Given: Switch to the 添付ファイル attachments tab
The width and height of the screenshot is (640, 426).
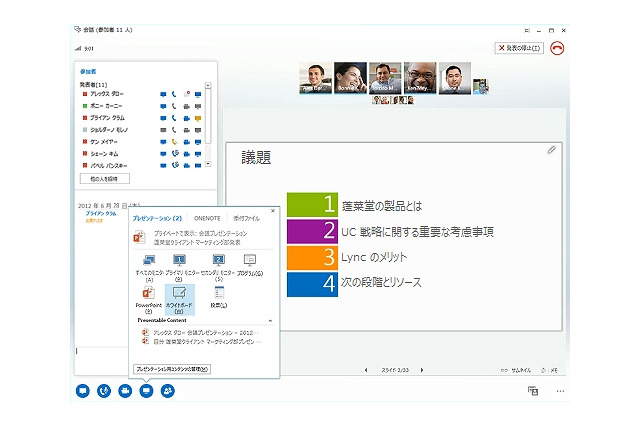Looking at the screenshot, I should (246, 218).
